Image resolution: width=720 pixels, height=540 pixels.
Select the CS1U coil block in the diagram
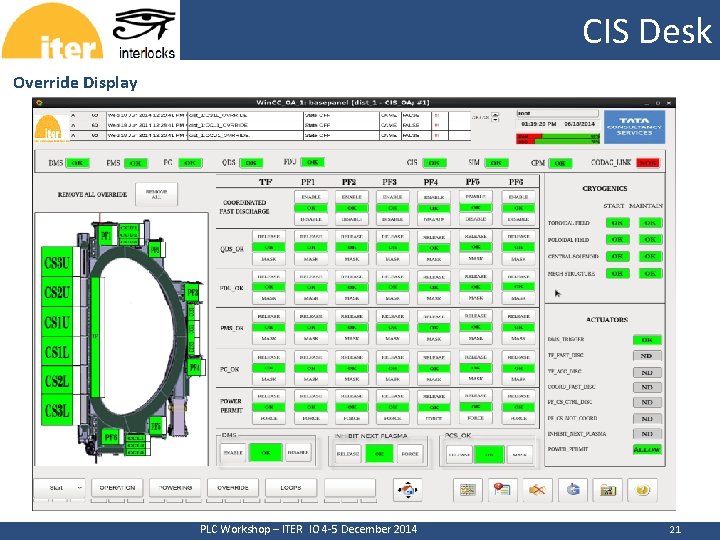coord(57,322)
